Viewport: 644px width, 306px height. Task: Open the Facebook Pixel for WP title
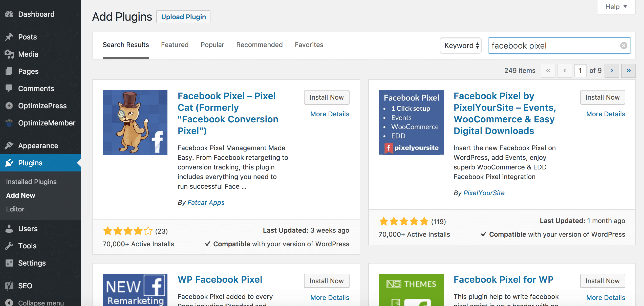pos(503,279)
